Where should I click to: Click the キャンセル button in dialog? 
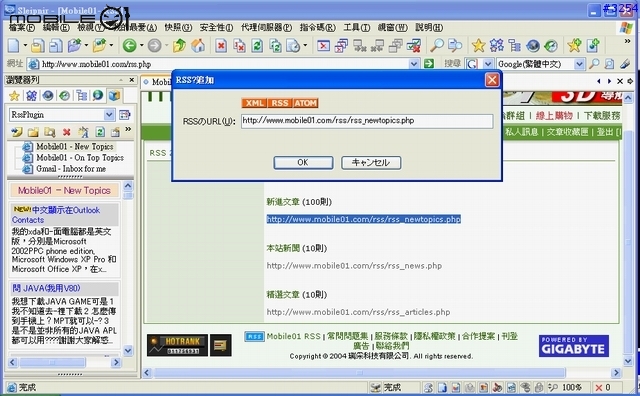click(x=371, y=162)
